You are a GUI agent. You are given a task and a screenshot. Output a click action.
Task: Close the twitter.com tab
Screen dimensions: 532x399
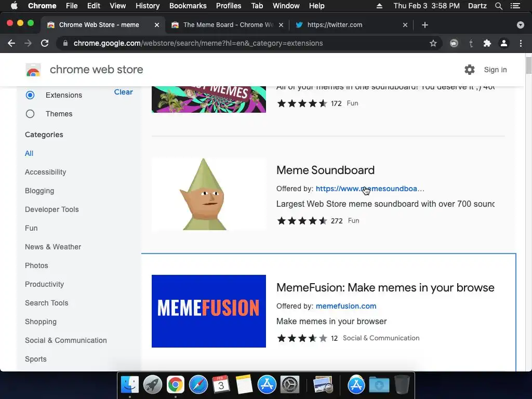coord(405,25)
